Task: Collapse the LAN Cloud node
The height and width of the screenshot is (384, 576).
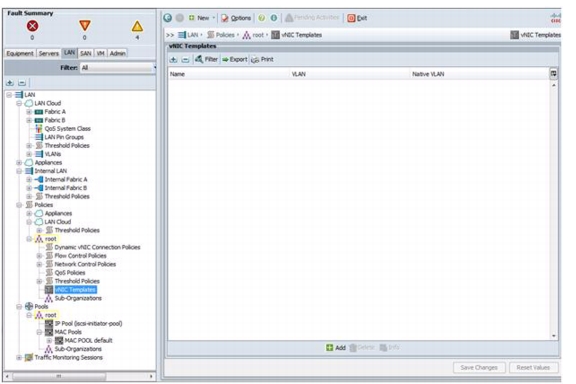Action: (x=19, y=103)
